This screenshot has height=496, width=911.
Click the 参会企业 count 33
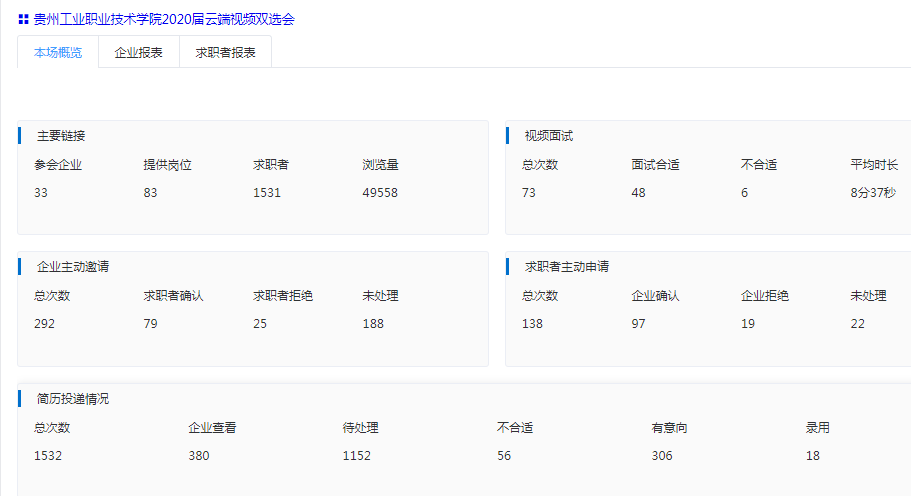[41, 193]
